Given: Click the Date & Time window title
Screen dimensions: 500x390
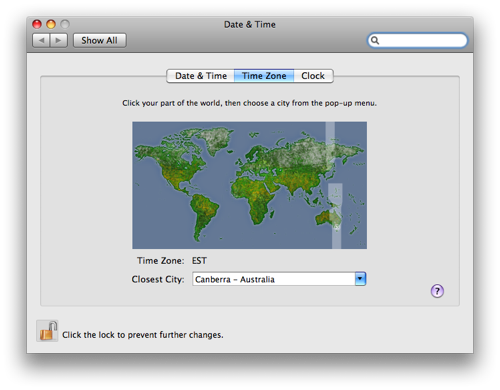Looking at the screenshot, I should (250, 24).
